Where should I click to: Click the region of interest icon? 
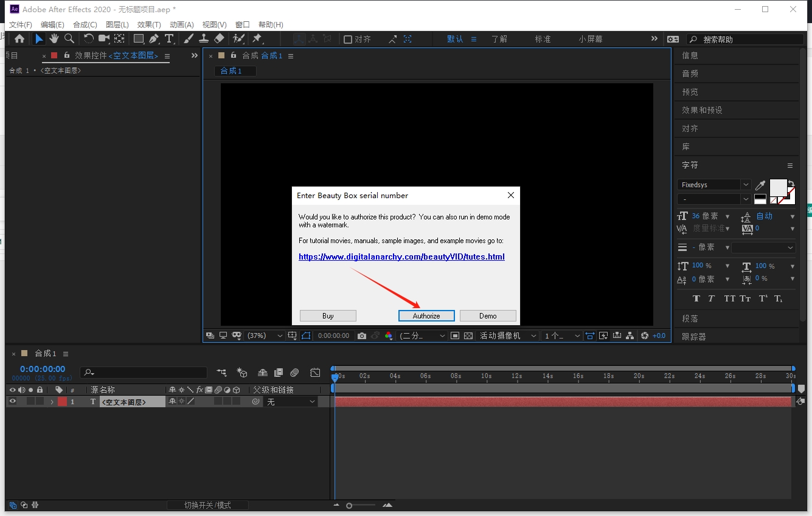click(x=455, y=335)
